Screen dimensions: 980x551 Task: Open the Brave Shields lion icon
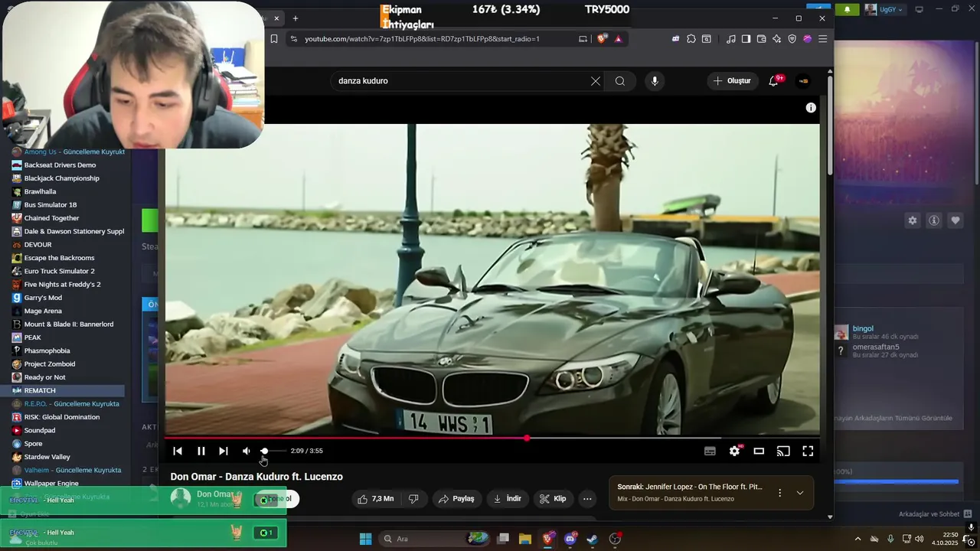602,39
